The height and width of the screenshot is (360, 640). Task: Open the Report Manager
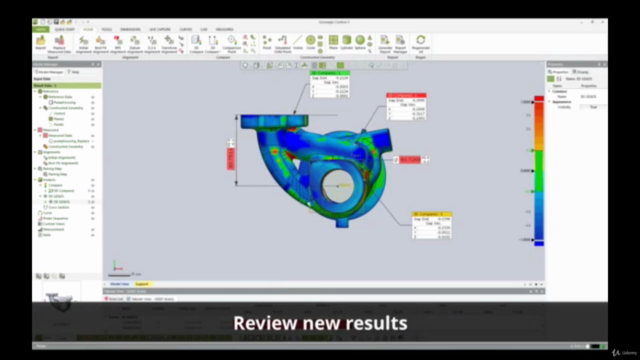400,44
